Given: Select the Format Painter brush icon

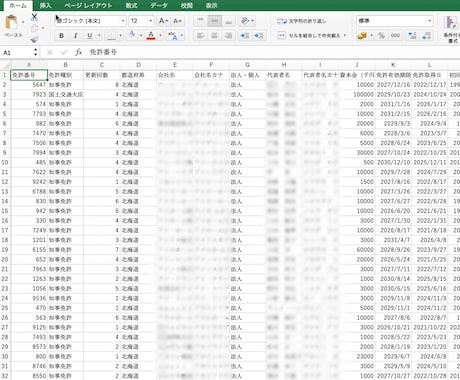Looking at the screenshot, I should 34,40.
